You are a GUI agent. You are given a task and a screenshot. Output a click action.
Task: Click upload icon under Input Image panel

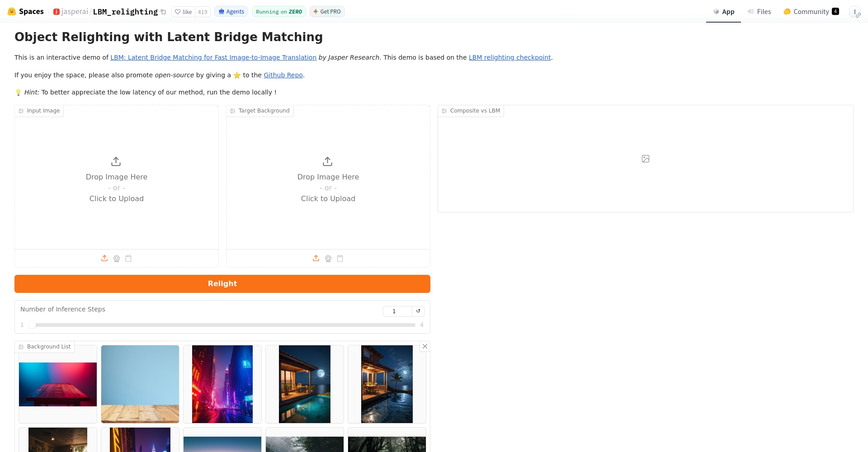(104, 258)
